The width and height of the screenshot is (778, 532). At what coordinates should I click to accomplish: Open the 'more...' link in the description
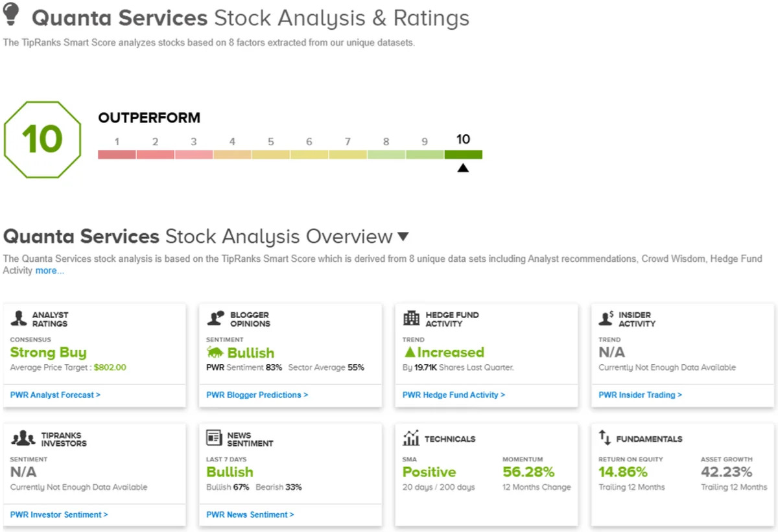(50, 271)
